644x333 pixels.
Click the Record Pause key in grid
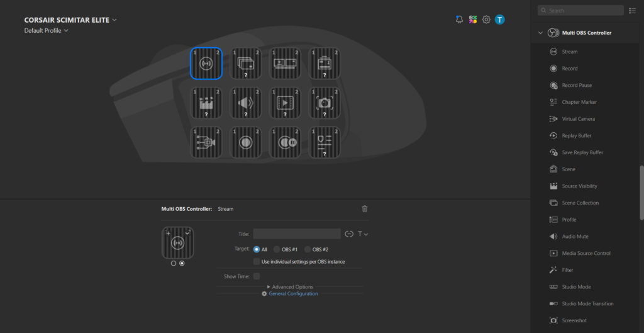click(x=286, y=142)
